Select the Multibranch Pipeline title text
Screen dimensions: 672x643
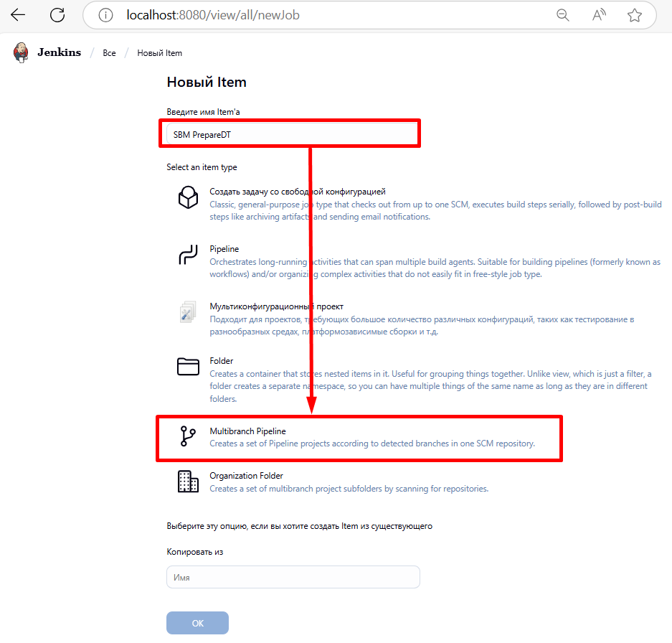(247, 431)
